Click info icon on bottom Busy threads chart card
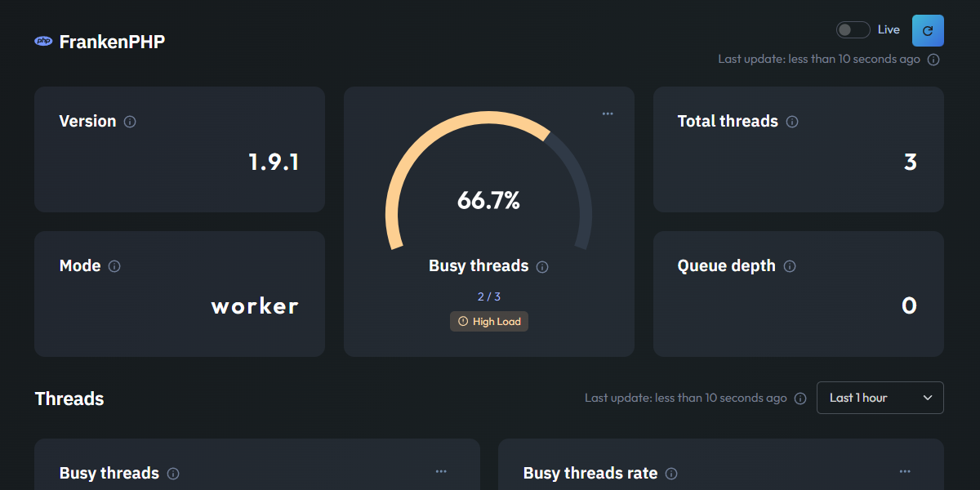The image size is (980, 490). (x=173, y=474)
